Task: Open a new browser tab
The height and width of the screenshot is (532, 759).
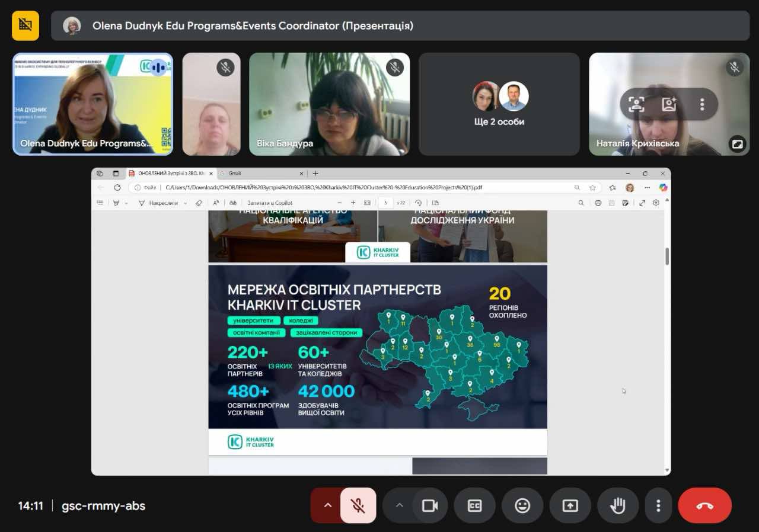Action: [315, 174]
